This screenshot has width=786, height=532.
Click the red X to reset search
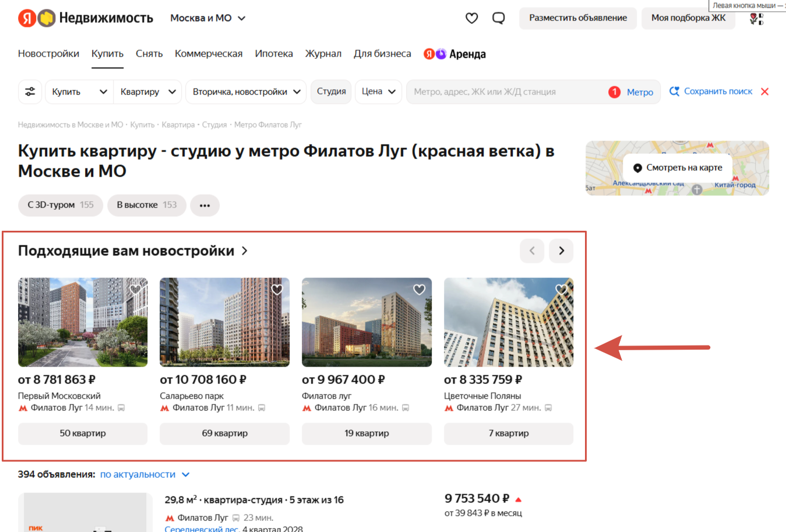(765, 91)
